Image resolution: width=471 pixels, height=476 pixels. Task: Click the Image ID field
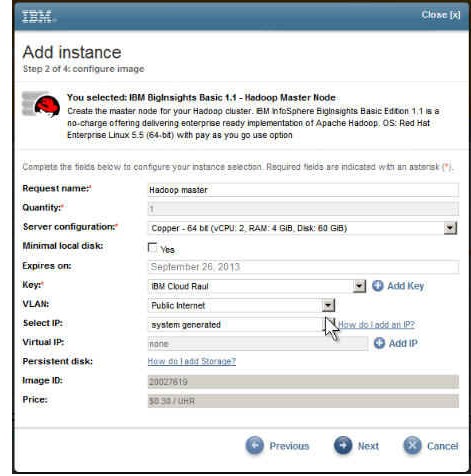click(303, 382)
